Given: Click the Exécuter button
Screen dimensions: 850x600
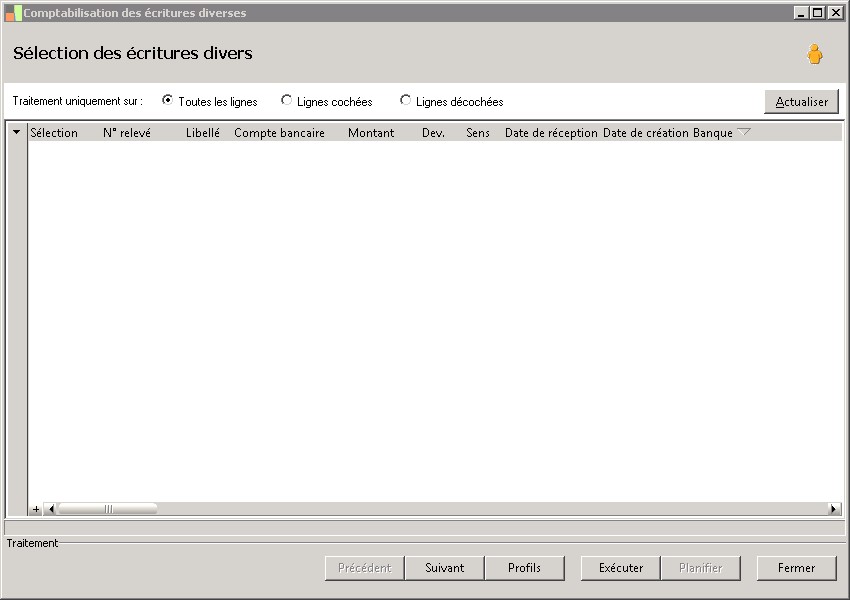Looking at the screenshot, I should click(x=621, y=568).
